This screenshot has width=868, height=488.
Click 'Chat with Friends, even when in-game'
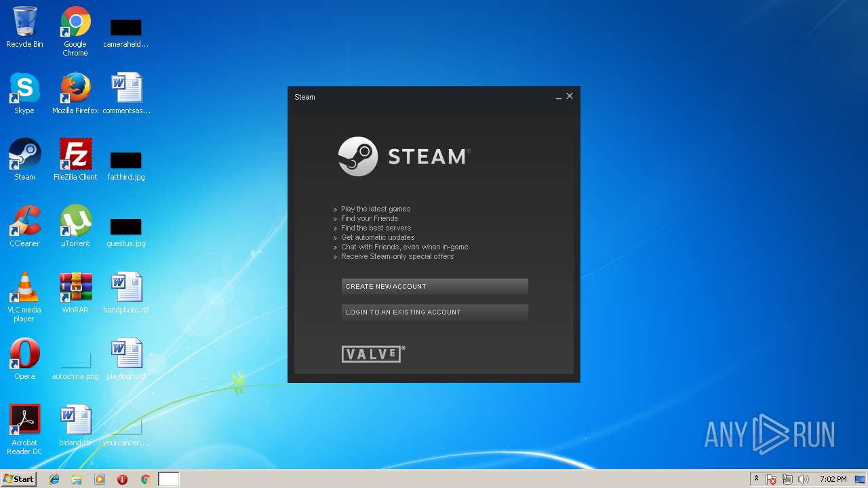point(405,247)
